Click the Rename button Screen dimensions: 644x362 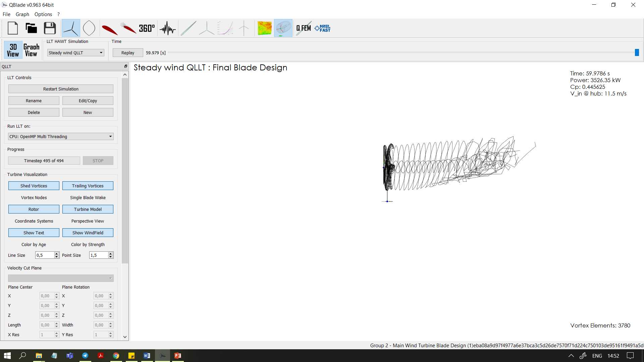(x=34, y=101)
